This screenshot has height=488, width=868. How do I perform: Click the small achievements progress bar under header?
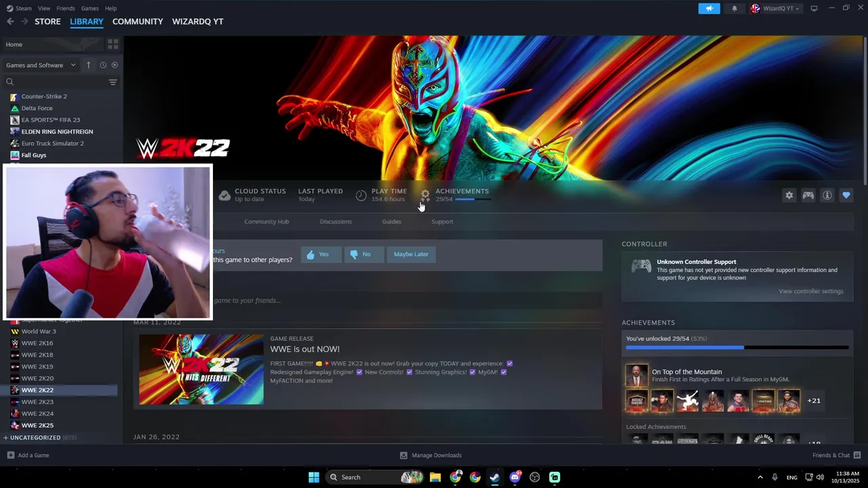(x=473, y=199)
